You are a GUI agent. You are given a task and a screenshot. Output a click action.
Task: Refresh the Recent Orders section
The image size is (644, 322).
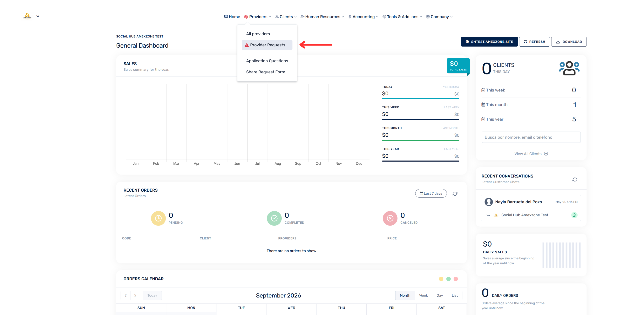[x=455, y=194]
